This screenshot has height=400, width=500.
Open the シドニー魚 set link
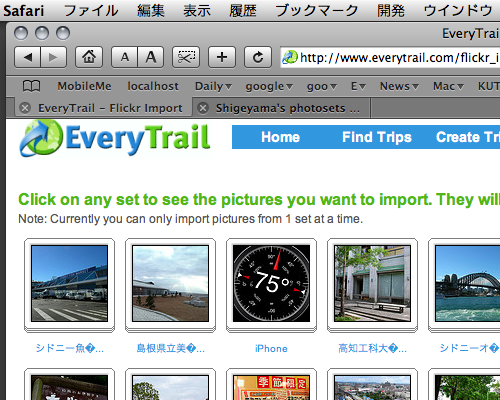(x=70, y=348)
